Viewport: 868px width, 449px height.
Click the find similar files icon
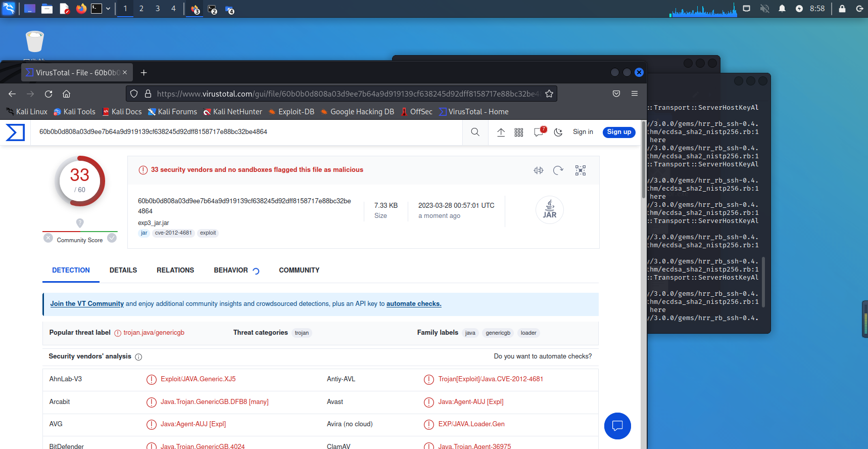(539, 170)
